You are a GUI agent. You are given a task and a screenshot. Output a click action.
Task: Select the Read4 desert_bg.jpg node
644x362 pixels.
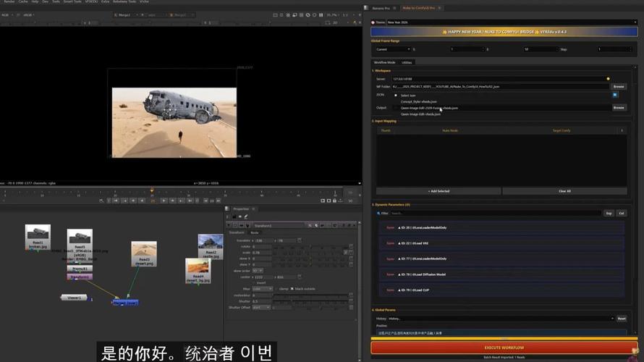click(198, 270)
